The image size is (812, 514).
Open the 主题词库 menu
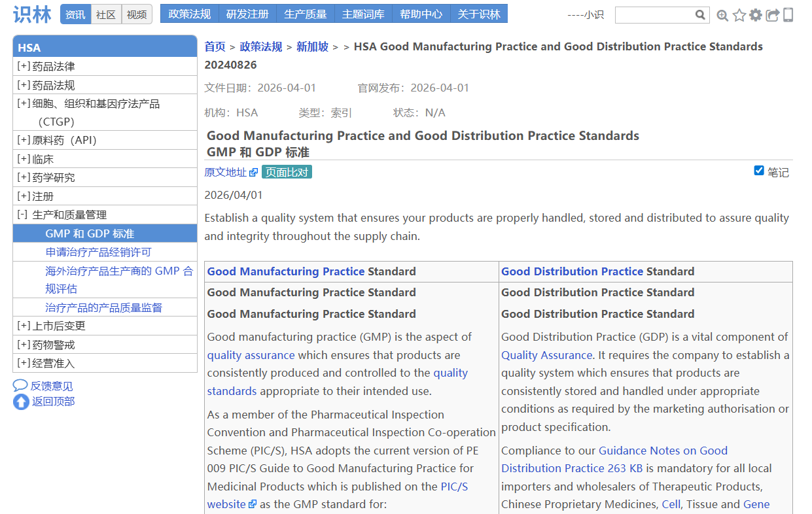pyautogui.click(x=363, y=14)
